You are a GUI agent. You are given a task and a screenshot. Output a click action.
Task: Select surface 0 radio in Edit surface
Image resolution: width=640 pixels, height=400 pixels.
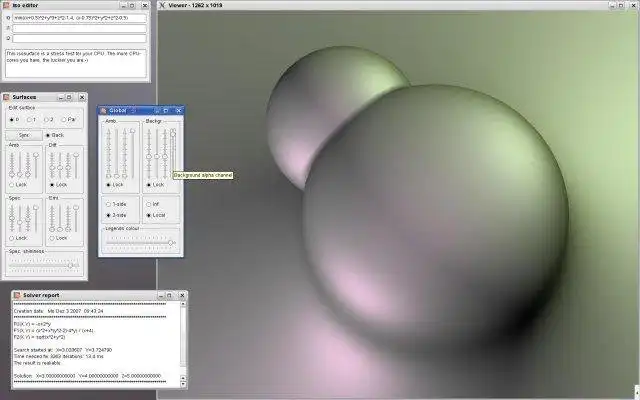[x=12, y=120]
